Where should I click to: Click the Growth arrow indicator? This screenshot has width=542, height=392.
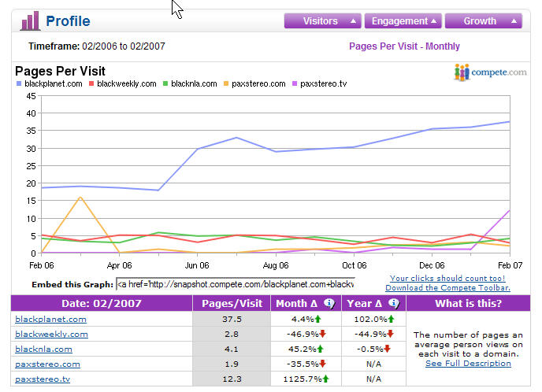[514, 21]
